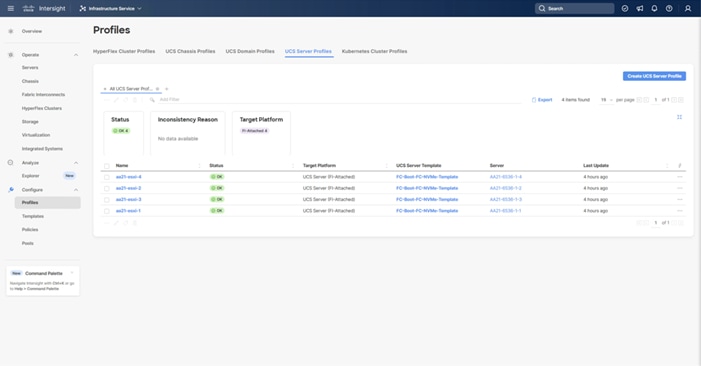Open profile aa21-esxi-1

pyautogui.click(x=128, y=210)
